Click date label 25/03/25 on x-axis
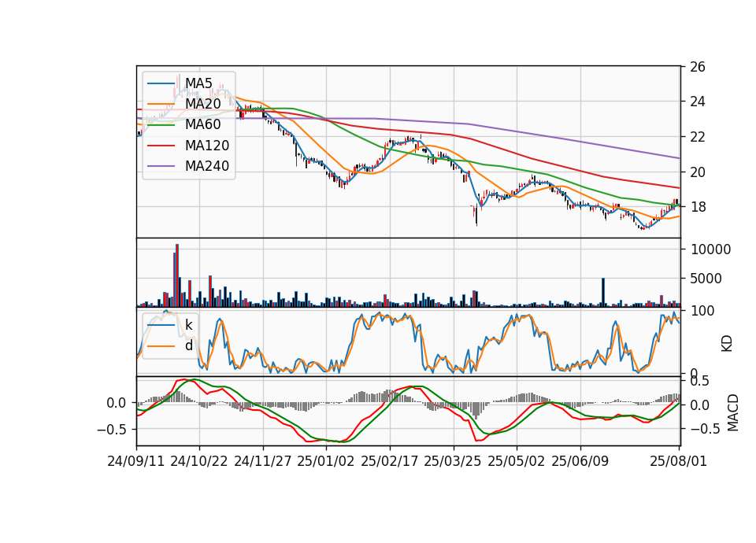The image size is (756, 543). tap(453, 461)
